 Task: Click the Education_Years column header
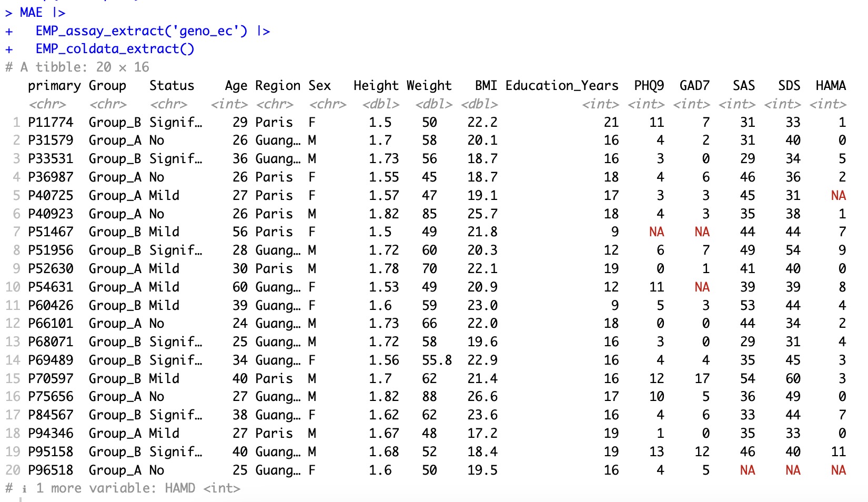click(x=562, y=85)
